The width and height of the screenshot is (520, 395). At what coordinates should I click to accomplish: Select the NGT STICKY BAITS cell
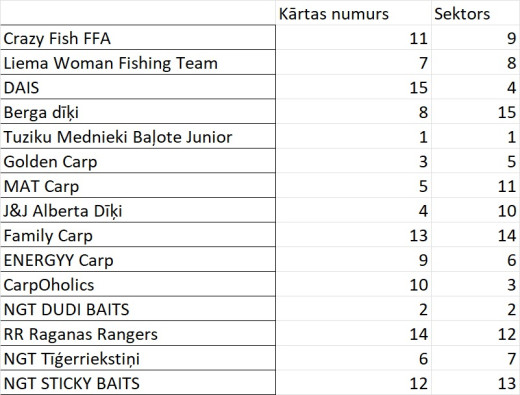(x=138, y=383)
